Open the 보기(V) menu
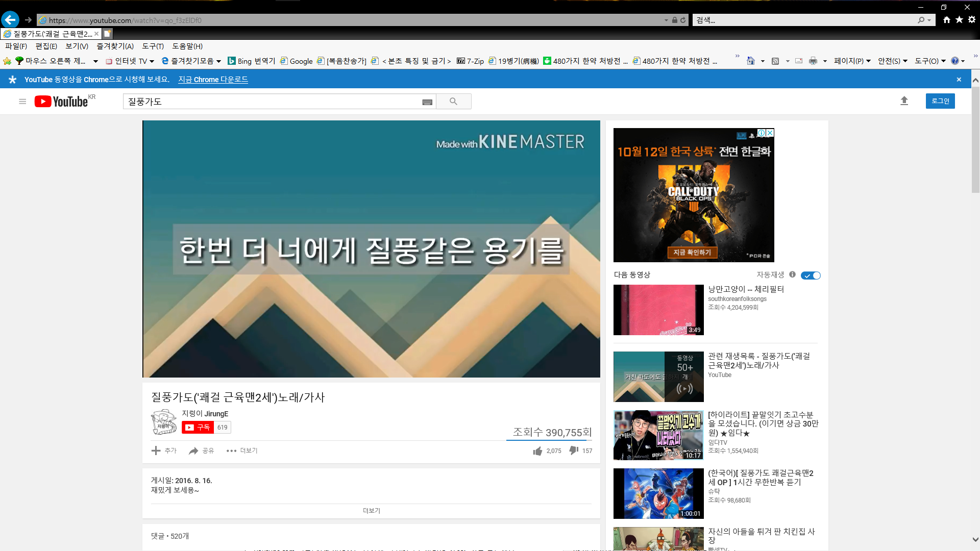 pyautogui.click(x=77, y=46)
